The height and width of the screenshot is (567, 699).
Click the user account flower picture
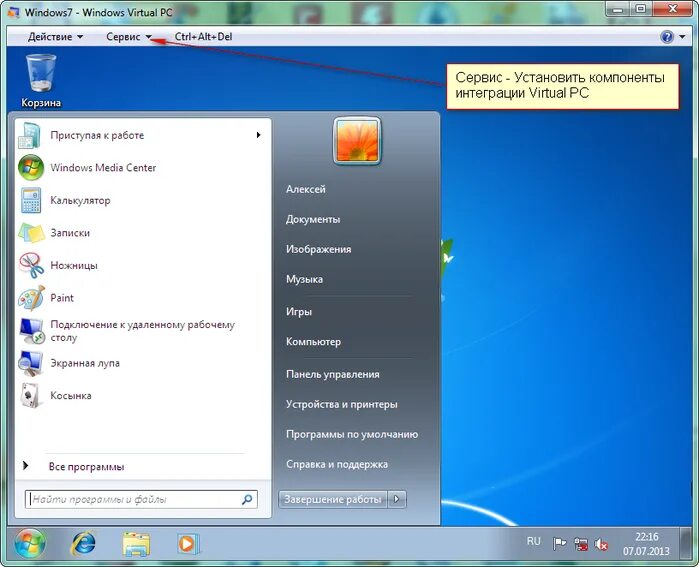click(x=357, y=141)
